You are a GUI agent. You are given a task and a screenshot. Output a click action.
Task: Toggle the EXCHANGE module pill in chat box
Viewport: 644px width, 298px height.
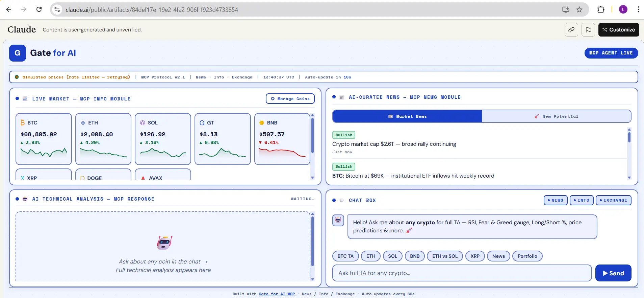613,200
